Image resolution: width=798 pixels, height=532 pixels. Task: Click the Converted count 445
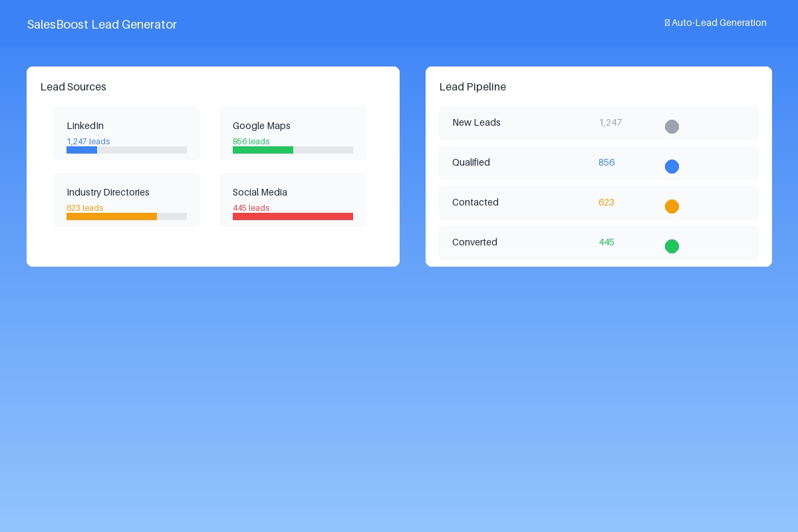pos(606,242)
